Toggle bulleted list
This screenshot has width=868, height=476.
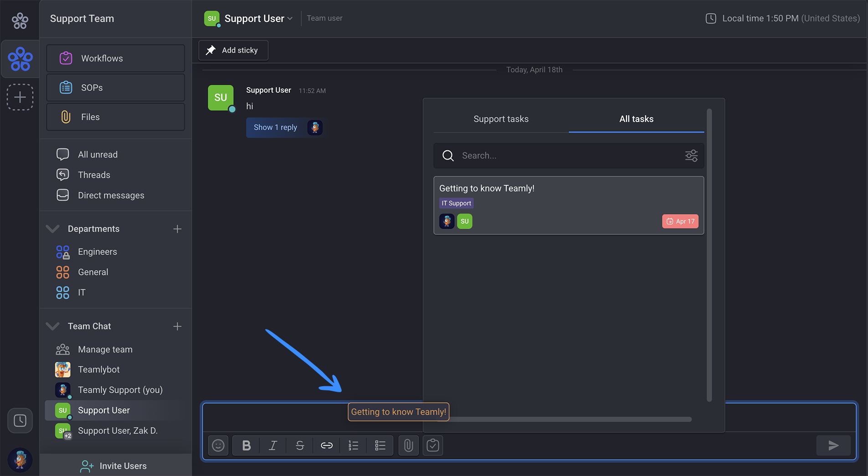(x=380, y=445)
